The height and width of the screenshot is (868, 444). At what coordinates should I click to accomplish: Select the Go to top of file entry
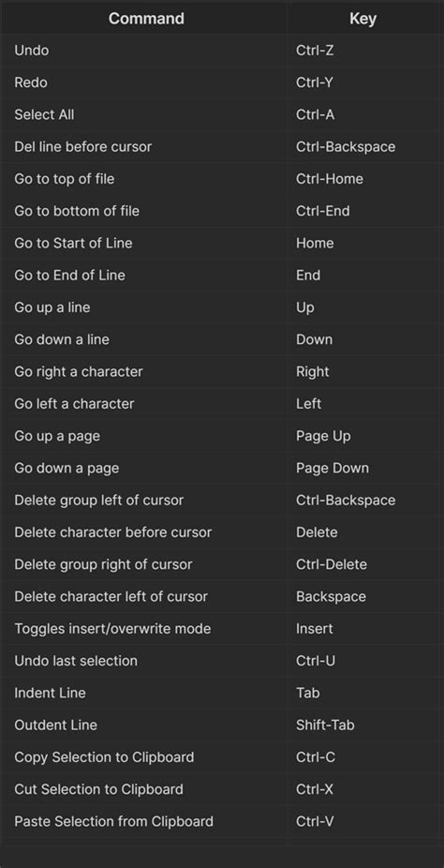click(64, 179)
